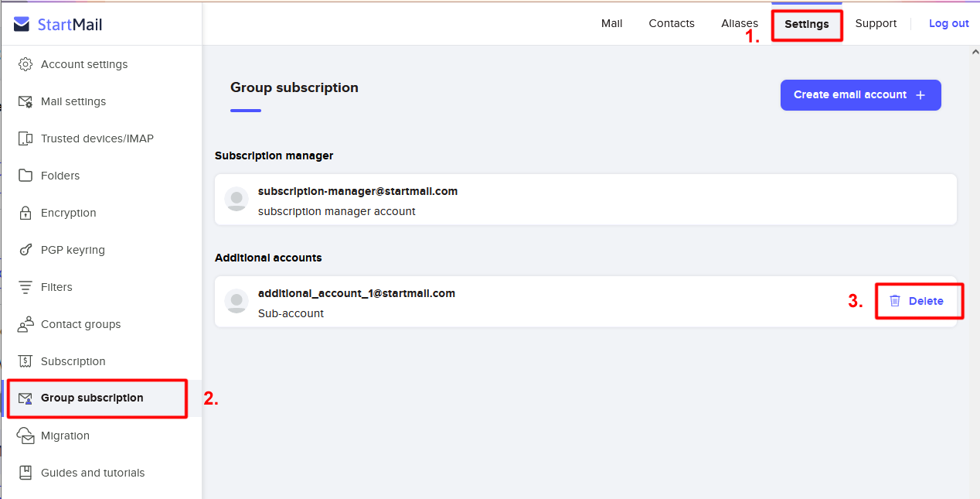The width and height of the screenshot is (980, 499).
Task: Delete the additional_account_1 sub-account
Action: point(918,301)
